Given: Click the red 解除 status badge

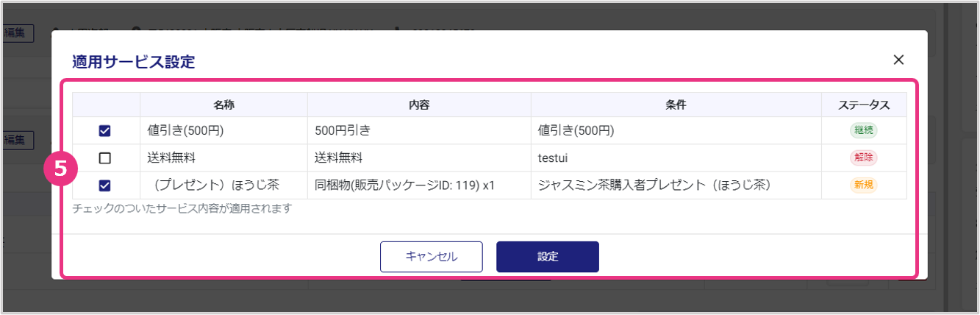Looking at the screenshot, I should tap(863, 158).
